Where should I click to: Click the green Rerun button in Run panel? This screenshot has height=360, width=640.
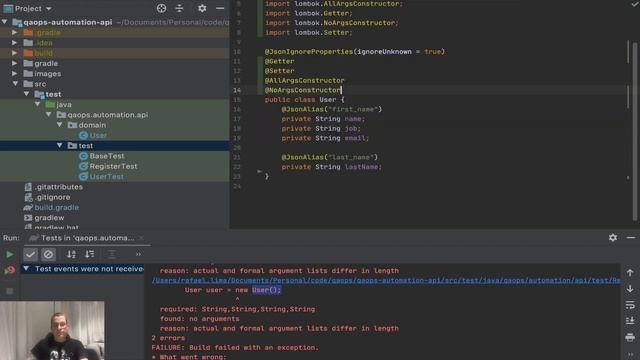point(9,254)
